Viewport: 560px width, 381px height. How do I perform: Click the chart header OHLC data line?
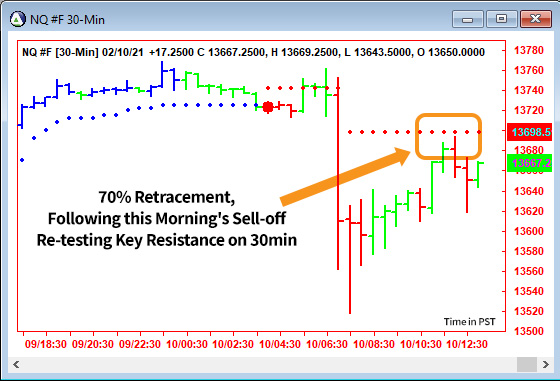253,52
